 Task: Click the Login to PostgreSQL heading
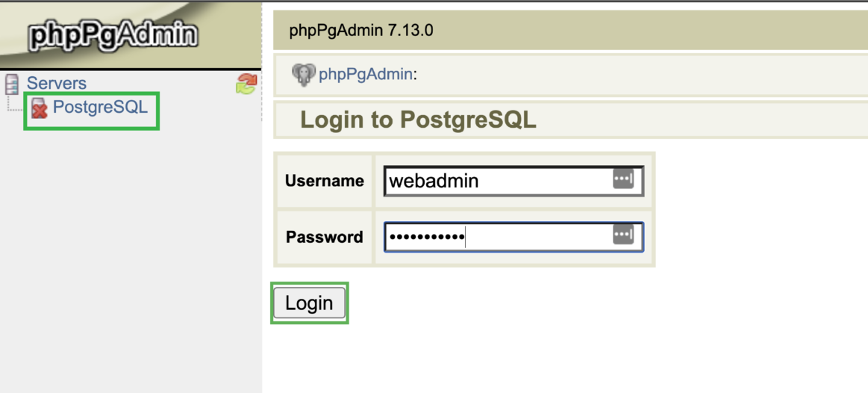click(x=418, y=120)
